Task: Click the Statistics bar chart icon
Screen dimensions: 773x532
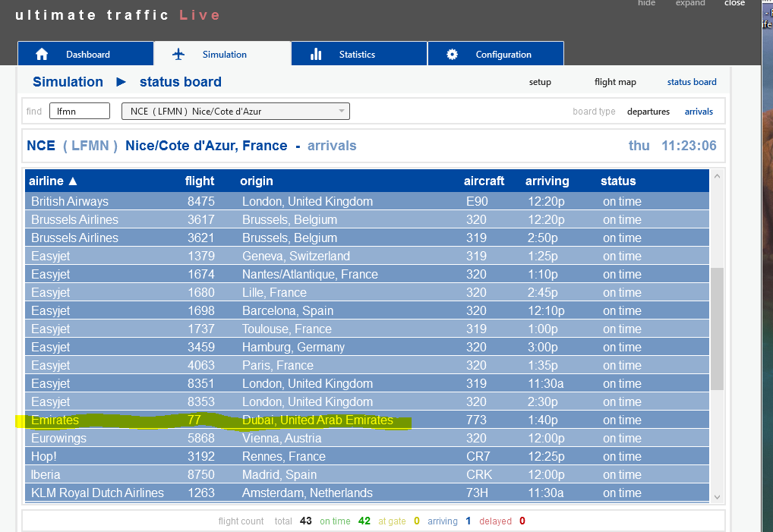Action: pos(316,54)
